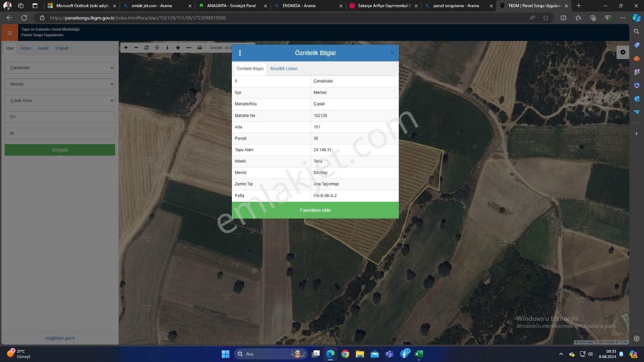Switch to ENDAKSA browser tab

(308, 6)
